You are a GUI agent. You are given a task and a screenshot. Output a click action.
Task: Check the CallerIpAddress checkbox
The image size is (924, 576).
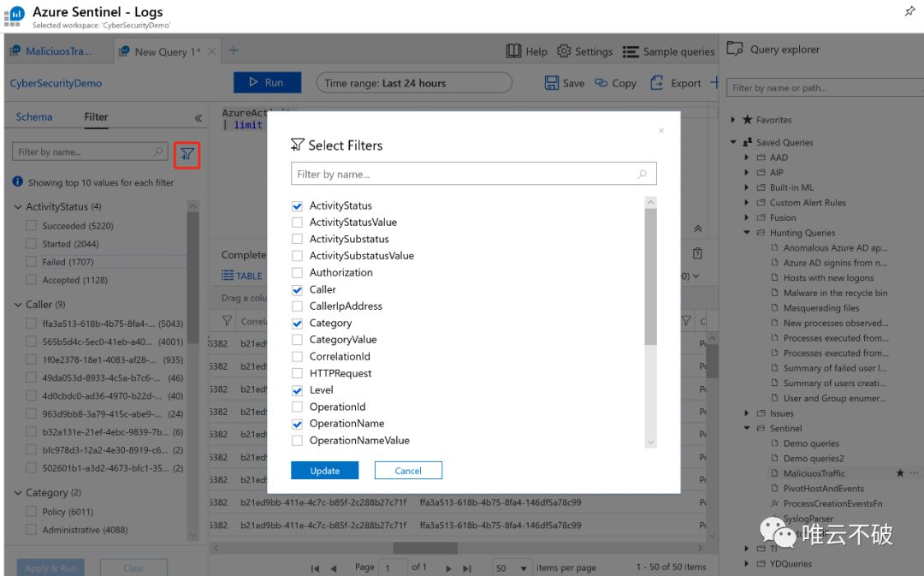point(297,306)
